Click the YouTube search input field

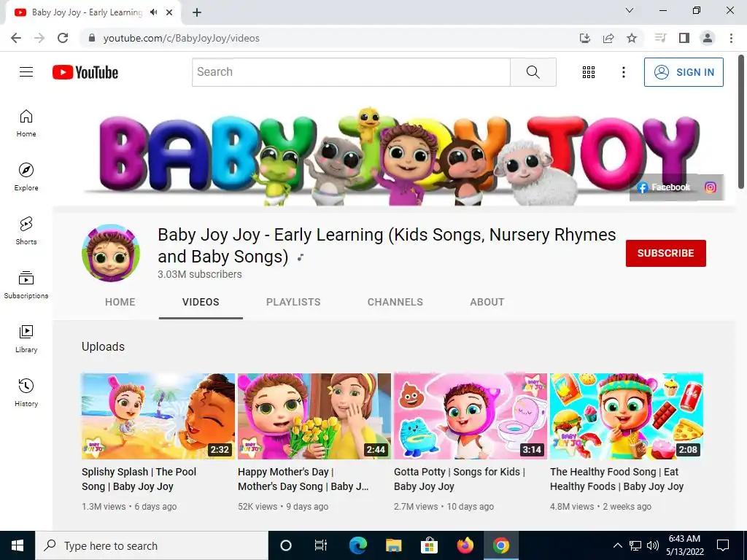(x=351, y=72)
